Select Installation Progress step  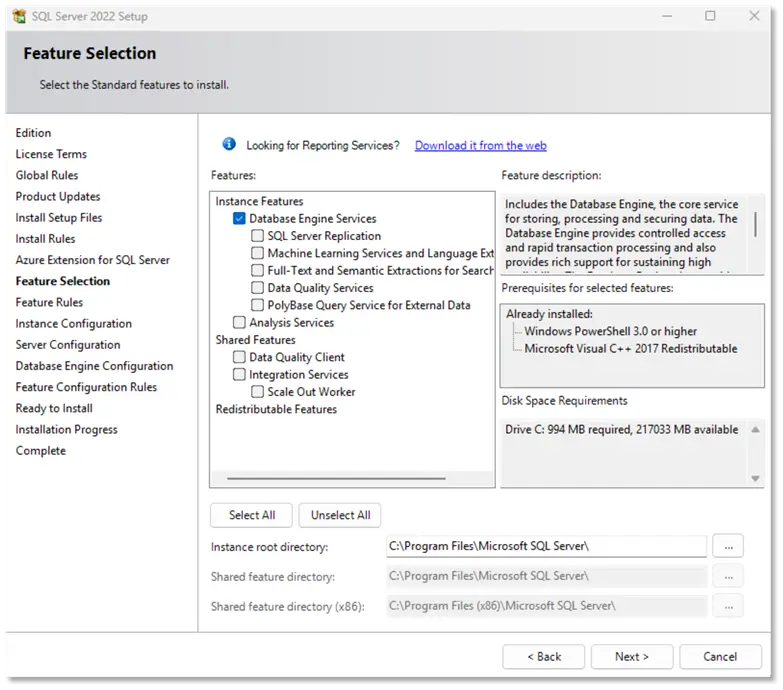[x=66, y=429]
